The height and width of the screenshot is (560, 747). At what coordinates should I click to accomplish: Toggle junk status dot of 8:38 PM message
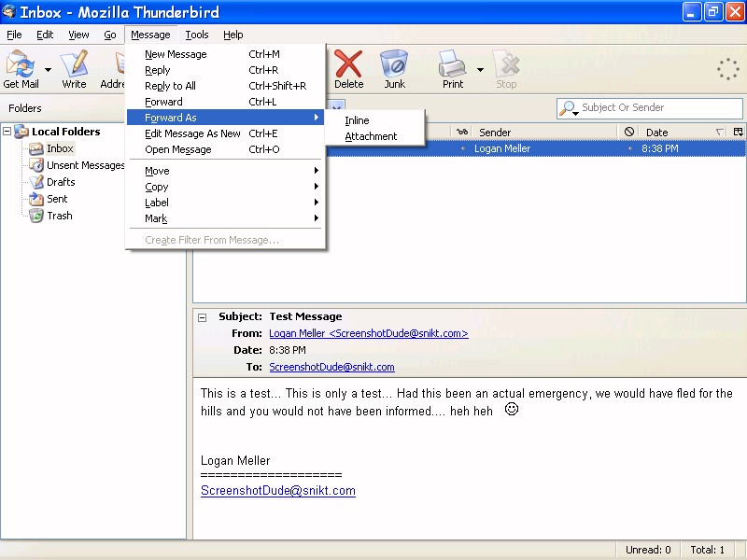click(x=629, y=148)
